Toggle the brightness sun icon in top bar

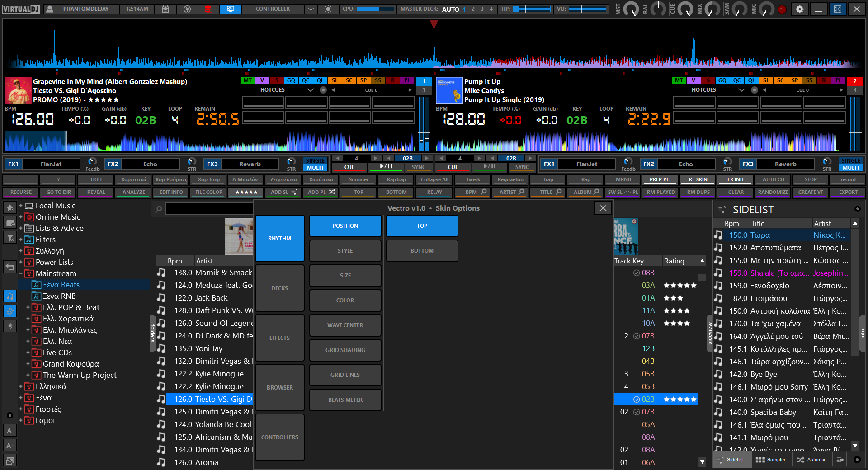tap(328, 9)
